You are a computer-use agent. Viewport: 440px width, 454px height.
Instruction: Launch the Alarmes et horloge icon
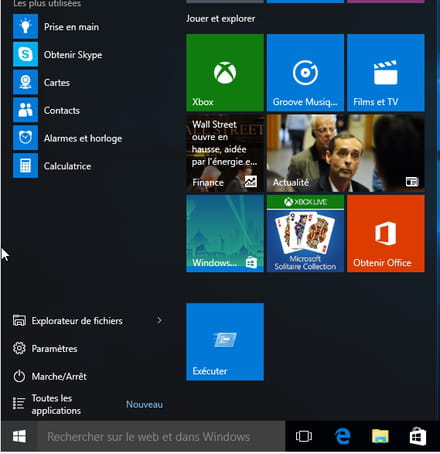[x=25, y=138]
